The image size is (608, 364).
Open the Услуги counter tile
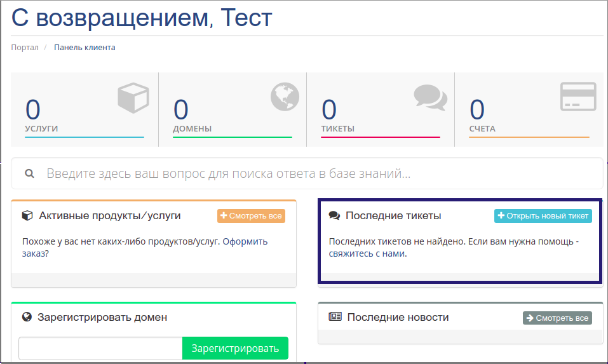[84, 109]
